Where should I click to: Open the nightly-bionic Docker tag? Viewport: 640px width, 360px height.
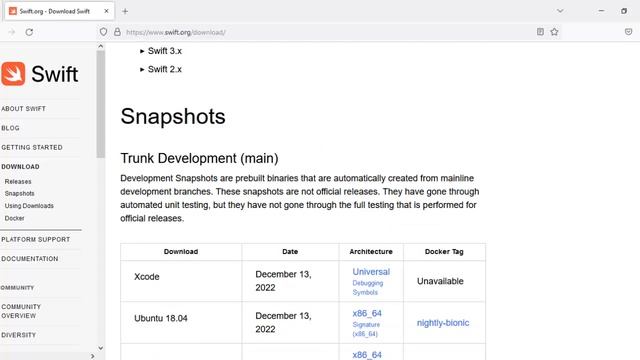[x=443, y=323]
